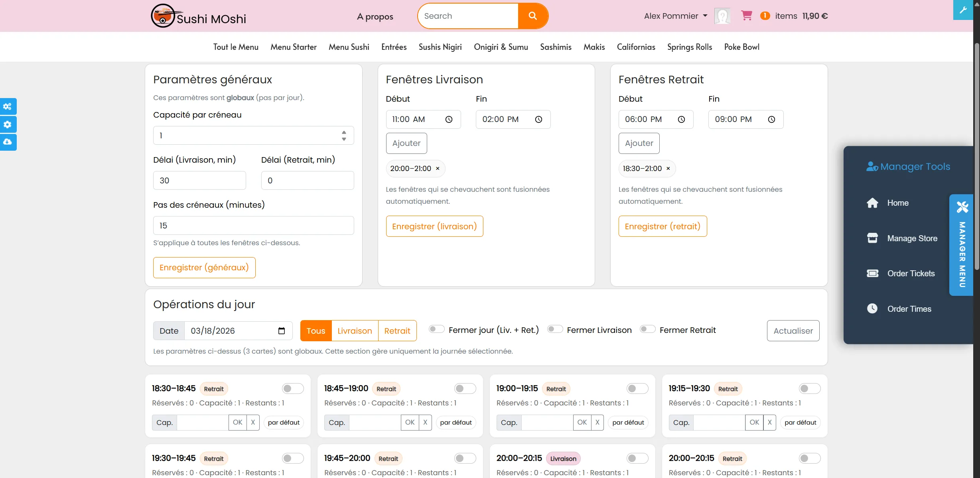Click the Home icon in Manager Tools
Image resolution: width=980 pixels, height=478 pixels.
[x=872, y=203]
